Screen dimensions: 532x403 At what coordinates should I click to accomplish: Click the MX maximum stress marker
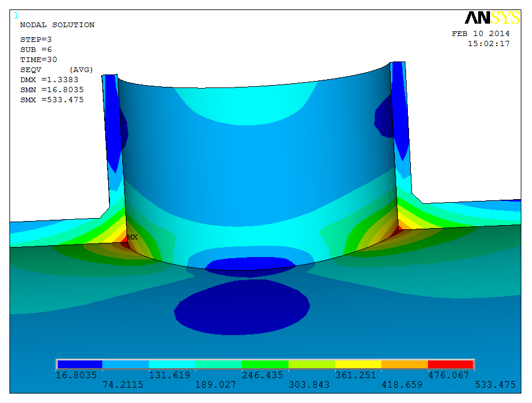(x=132, y=237)
